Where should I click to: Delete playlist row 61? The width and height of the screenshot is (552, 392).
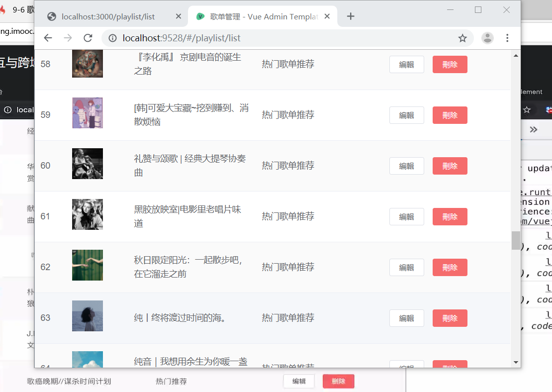(x=450, y=216)
